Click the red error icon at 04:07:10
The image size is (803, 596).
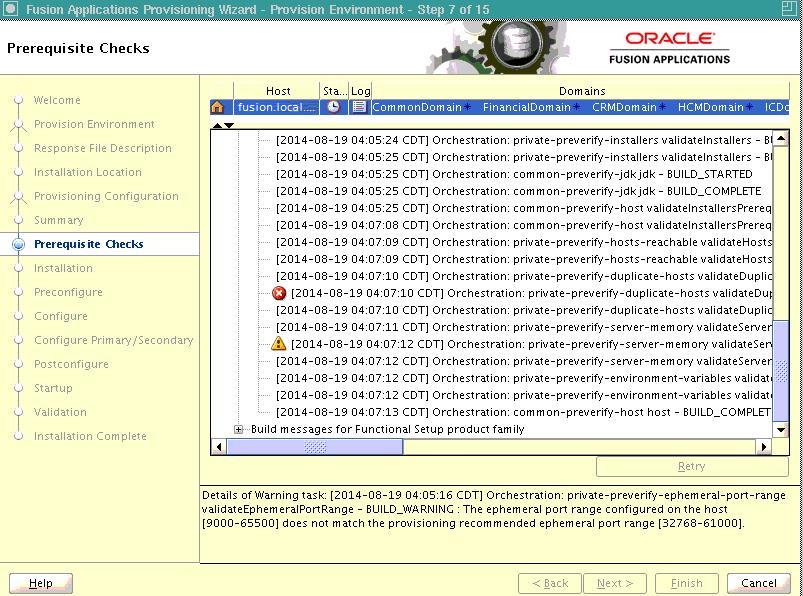279,293
